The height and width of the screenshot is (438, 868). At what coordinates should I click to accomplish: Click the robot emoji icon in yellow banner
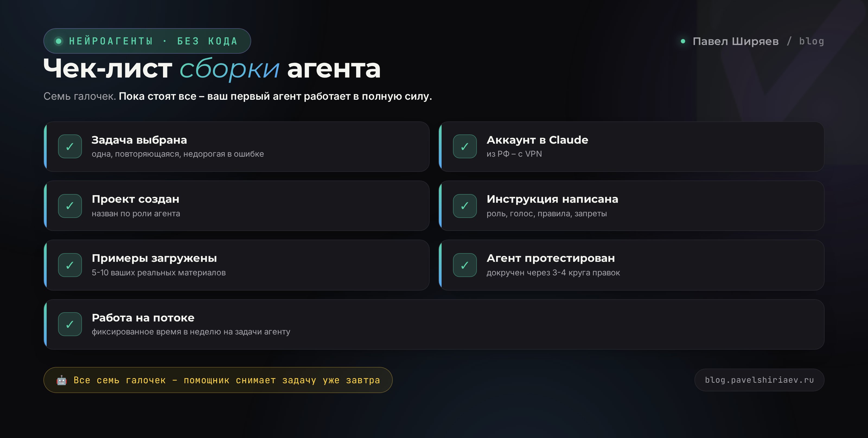click(62, 380)
